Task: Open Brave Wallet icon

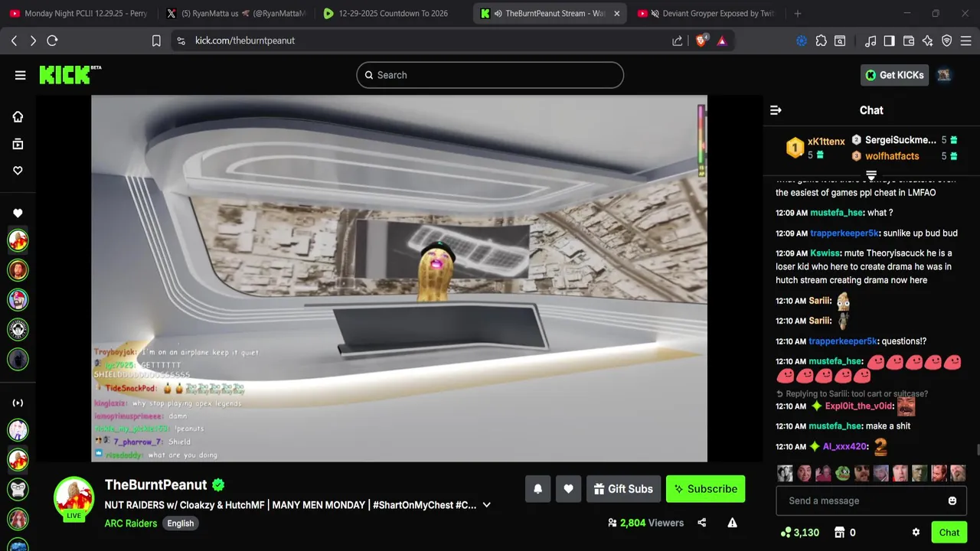Action: click(909, 41)
